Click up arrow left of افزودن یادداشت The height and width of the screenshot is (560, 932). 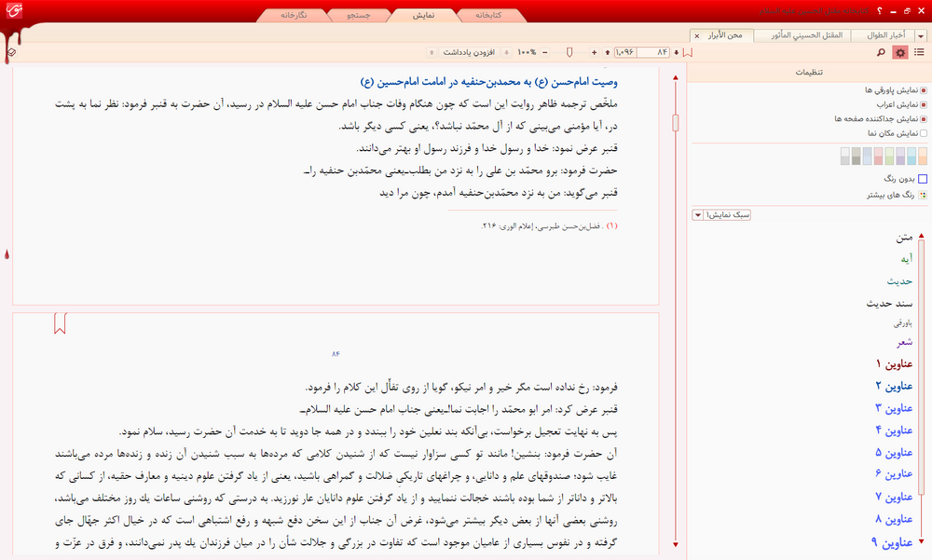432,52
